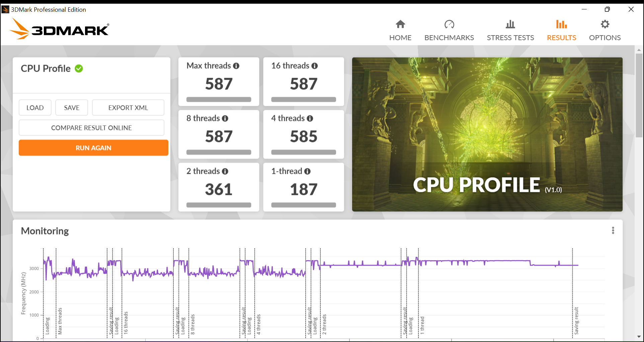
Task: Select STRESS TESTS navigation label
Action: coord(510,38)
